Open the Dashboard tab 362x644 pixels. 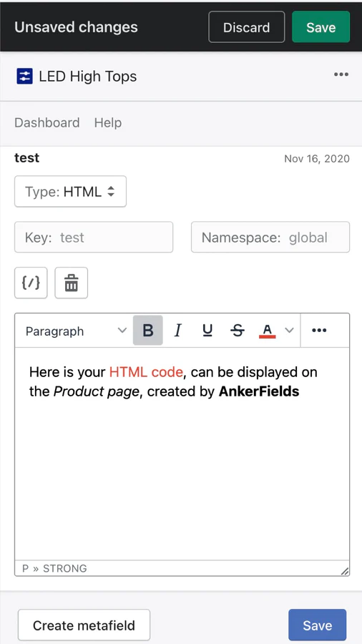tap(47, 123)
